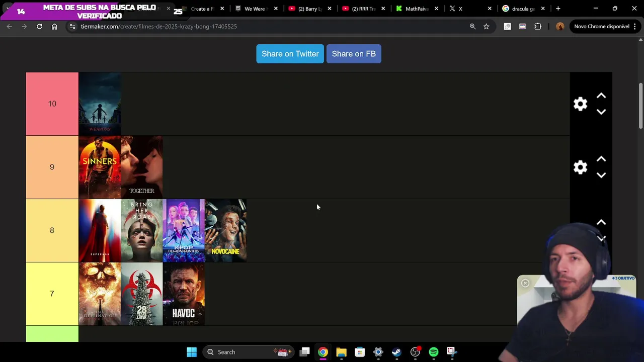
Task: Open the zoom magnifier in address bar
Action: [x=472, y=26]
